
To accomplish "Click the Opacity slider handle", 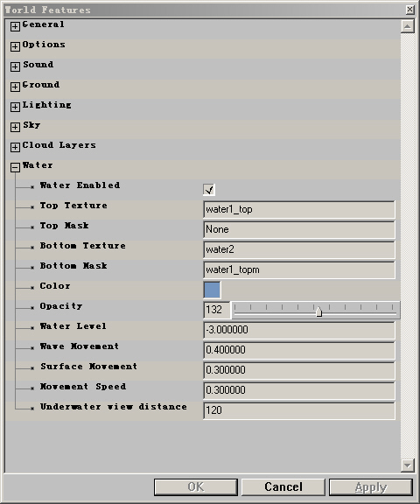I will tap(318, 311).
